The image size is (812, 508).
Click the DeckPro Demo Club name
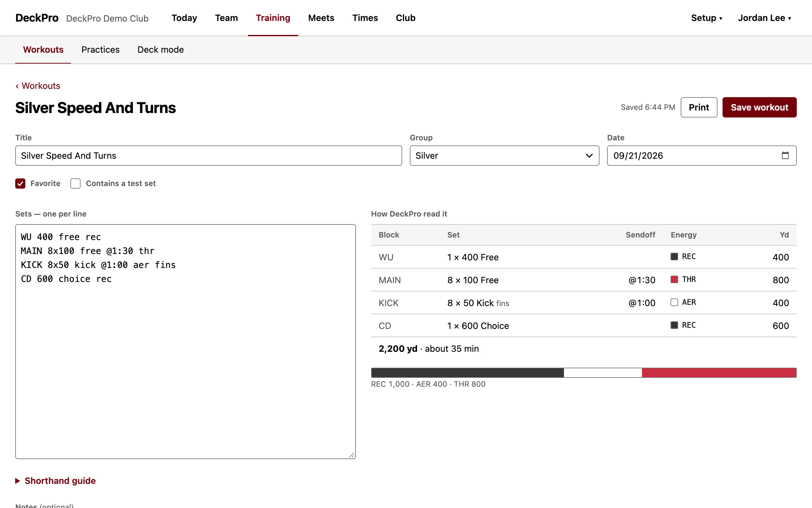[108, 18]
